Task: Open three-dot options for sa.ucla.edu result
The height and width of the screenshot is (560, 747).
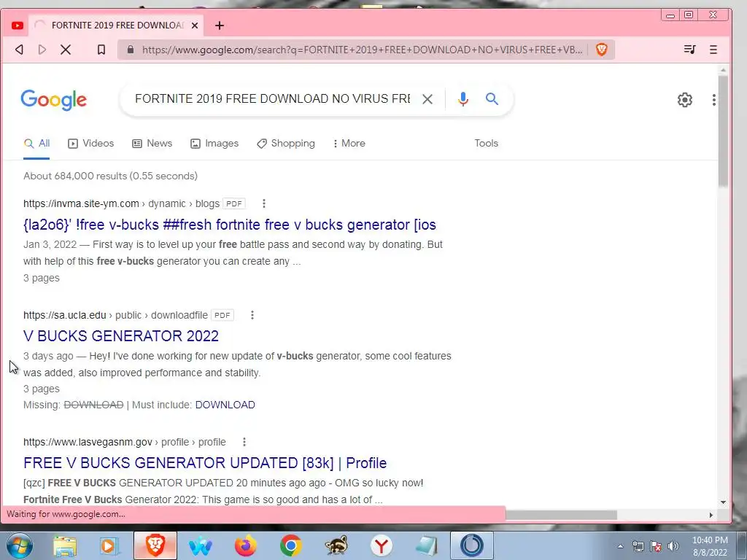Action: pyautogui.click(x=252, y=315)
